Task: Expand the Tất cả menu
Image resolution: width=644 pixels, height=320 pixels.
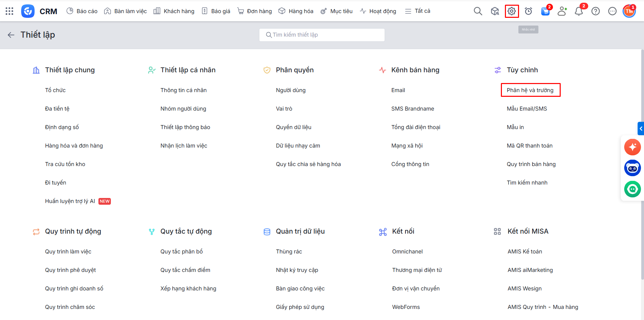Action: coord(418,11)
